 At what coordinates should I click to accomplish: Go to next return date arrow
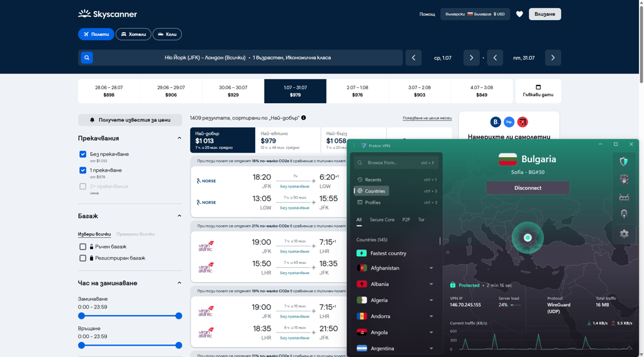point(553,58)
